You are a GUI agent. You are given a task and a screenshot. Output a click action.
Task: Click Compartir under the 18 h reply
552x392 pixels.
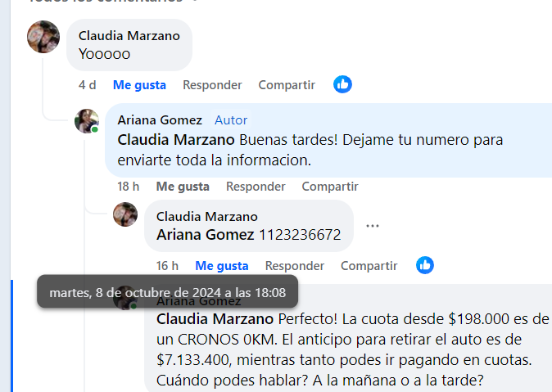point(330,187)
